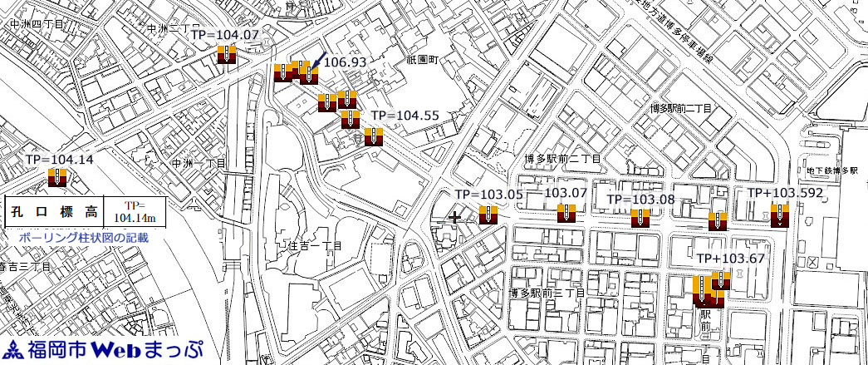This screenshot has height=365, width=868.
Task: Click the borehole marker under the 103.07 label
Action: click(566, 213)
